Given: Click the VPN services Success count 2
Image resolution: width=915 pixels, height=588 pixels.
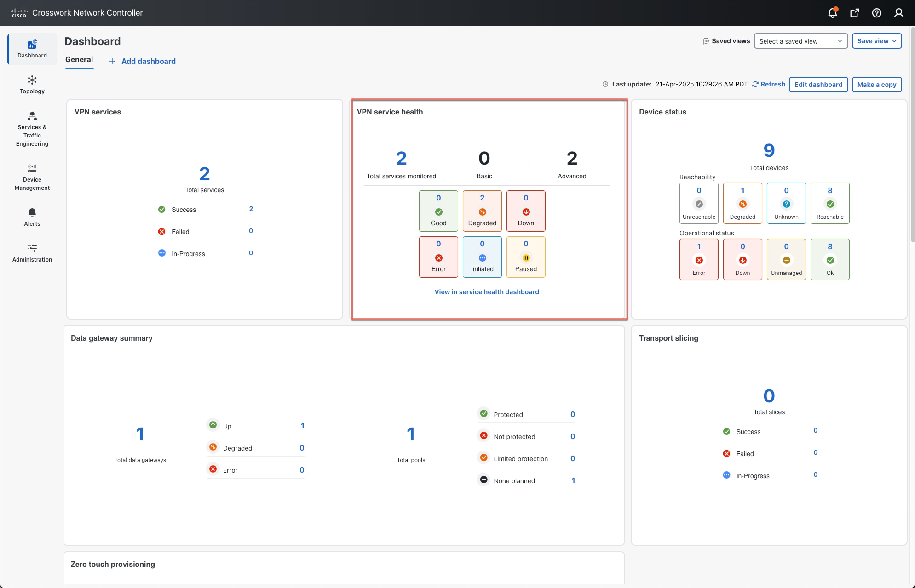Looking at the screenshot, I should [x=251, y=209].
